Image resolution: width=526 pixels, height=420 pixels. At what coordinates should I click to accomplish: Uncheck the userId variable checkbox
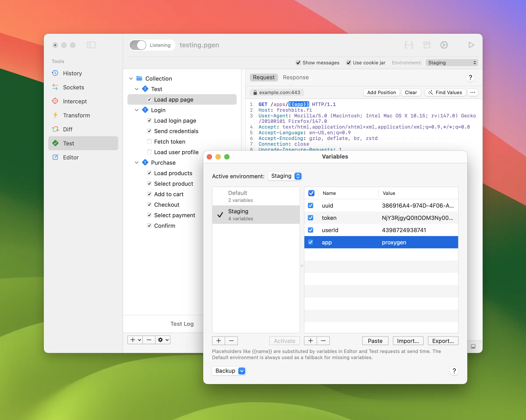click(x=311, y=230)
